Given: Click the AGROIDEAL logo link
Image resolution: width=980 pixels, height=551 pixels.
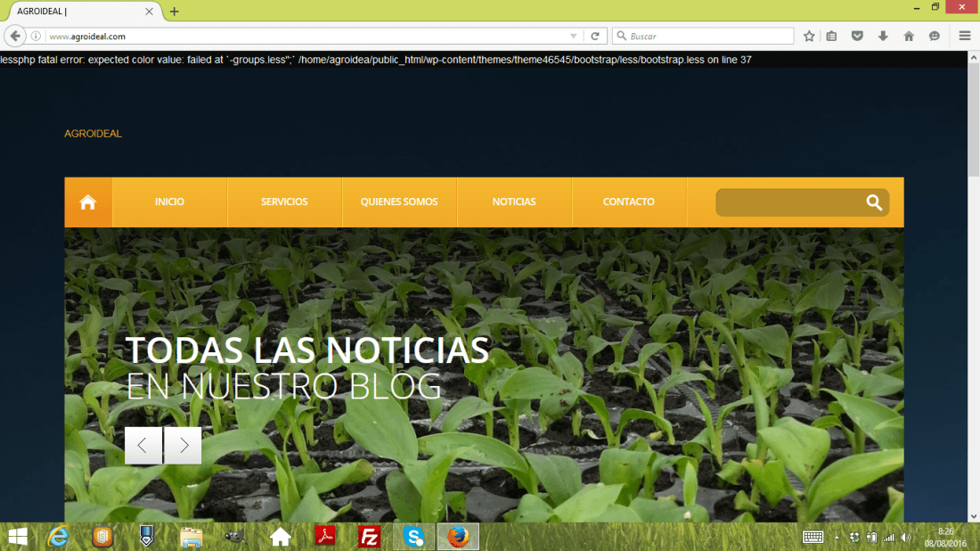Looking at the screenshot, I should coord(94,134).
